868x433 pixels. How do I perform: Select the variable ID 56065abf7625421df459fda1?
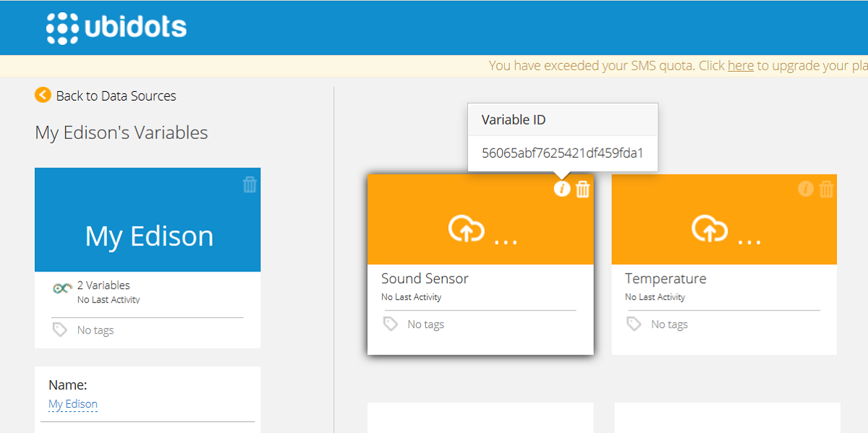coord(563,154)
